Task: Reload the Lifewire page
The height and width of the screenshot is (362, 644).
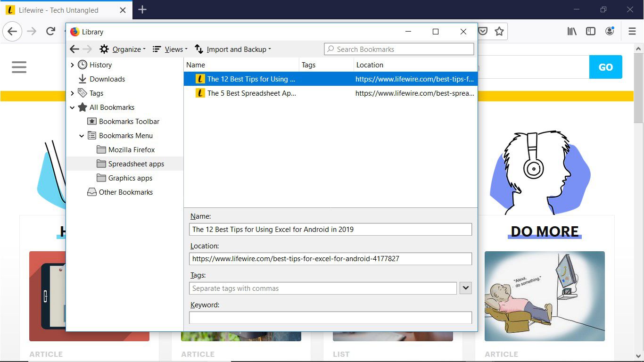Action: [50, 32]
